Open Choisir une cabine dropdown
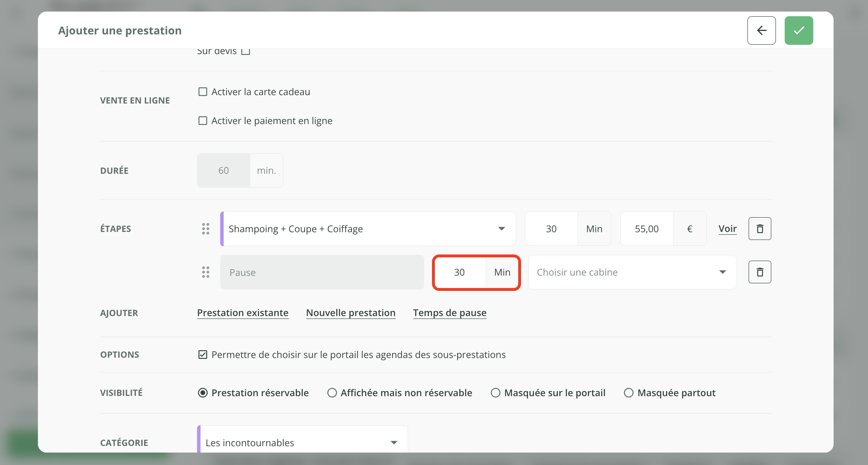868x465 pixels. click(x=632, y=272)
